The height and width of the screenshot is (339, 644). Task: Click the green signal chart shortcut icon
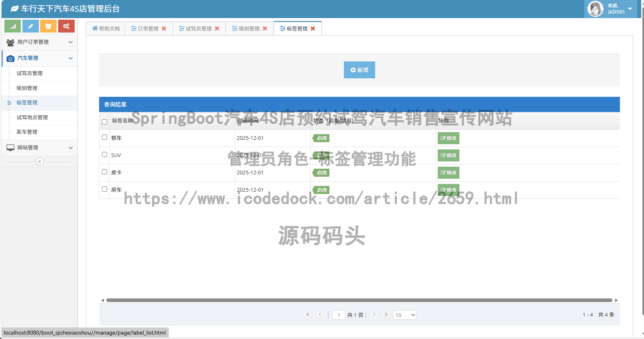click(x=13, y=26)
